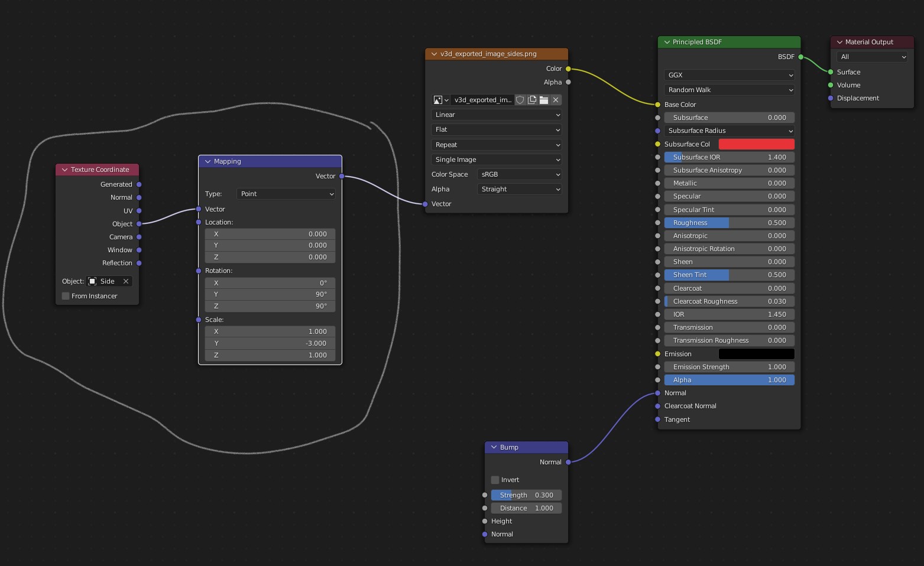Click the new image copy icon

pyautogui.click(x=532, y=100)
